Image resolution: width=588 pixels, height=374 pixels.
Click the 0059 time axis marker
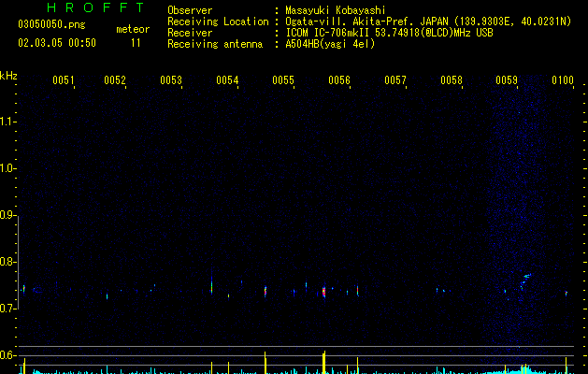tap(507, 79)
